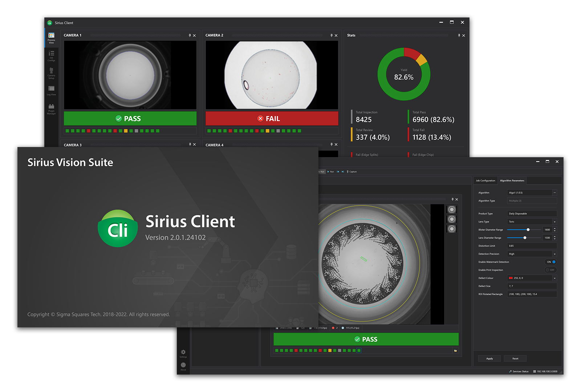The image size is (581, 392).
Task: Edit the Distortion Limit value field
Action: [532, 246]
